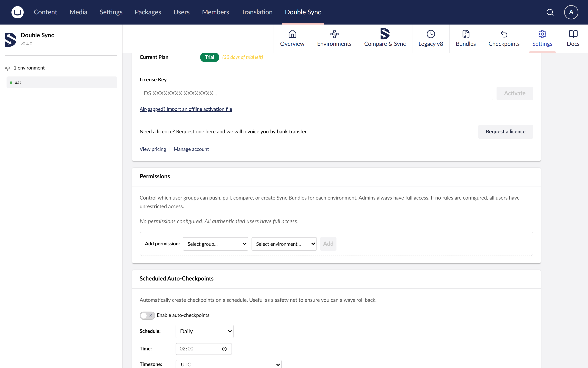Go to the Media section
Viewport: 588px width, 368px height.
pyautogui.click(x=78, y=12)
